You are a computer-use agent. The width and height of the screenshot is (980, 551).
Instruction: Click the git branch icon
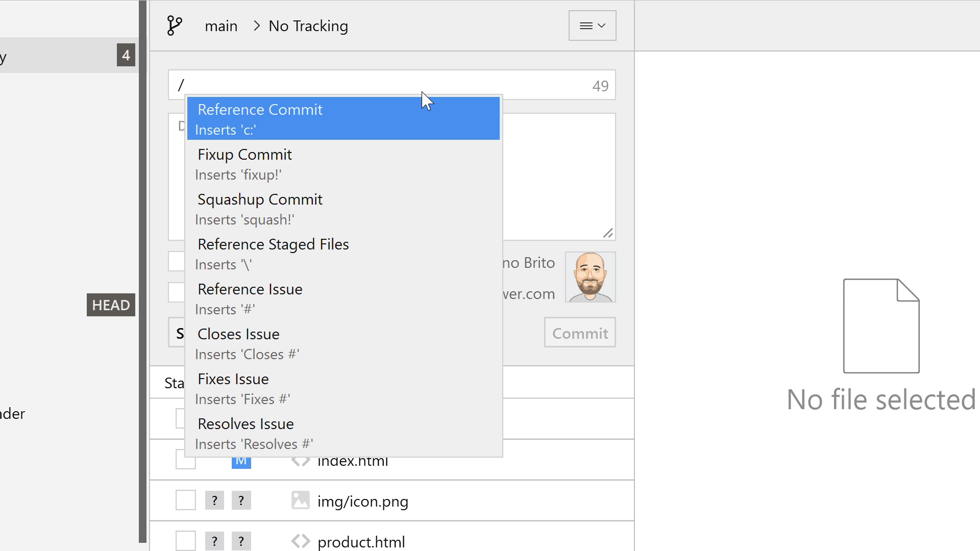pyautogui.click(x=174, y=26)
